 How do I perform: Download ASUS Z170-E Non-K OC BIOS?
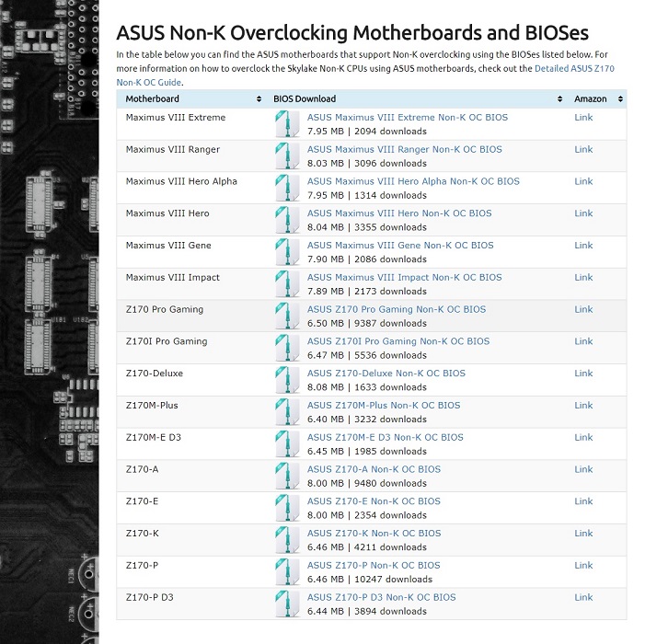point(374,501)
